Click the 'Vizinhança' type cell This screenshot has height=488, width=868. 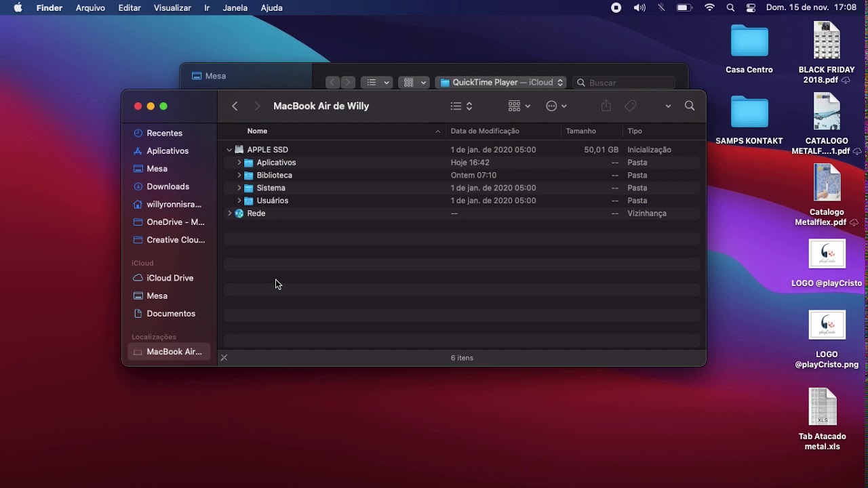[x=647, y=213]
